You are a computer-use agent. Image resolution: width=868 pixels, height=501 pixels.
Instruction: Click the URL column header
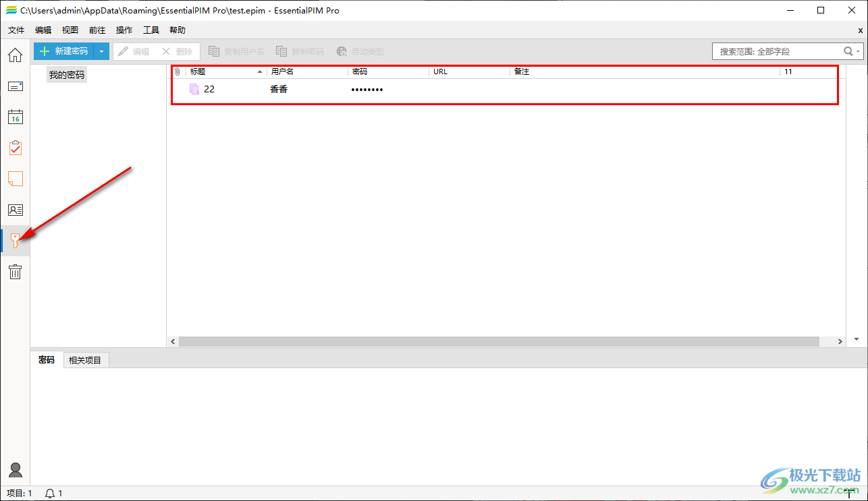tap(470, 71)
